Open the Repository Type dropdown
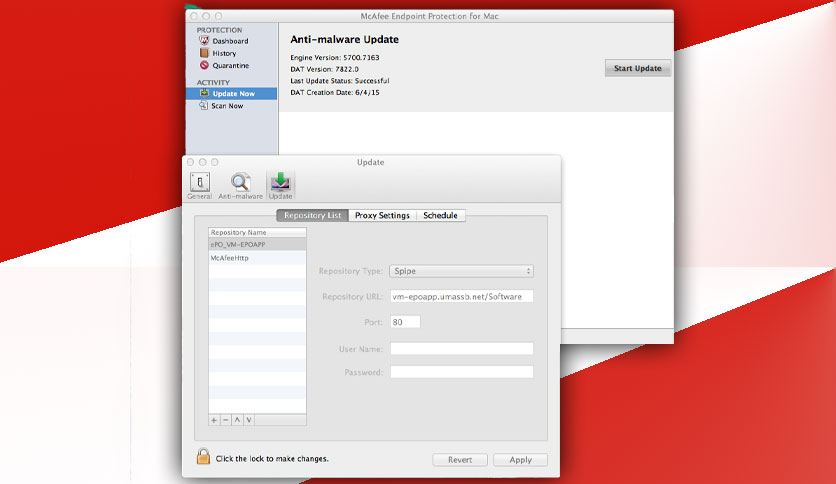This screenshot has height=484, width=836. [461, 271]
